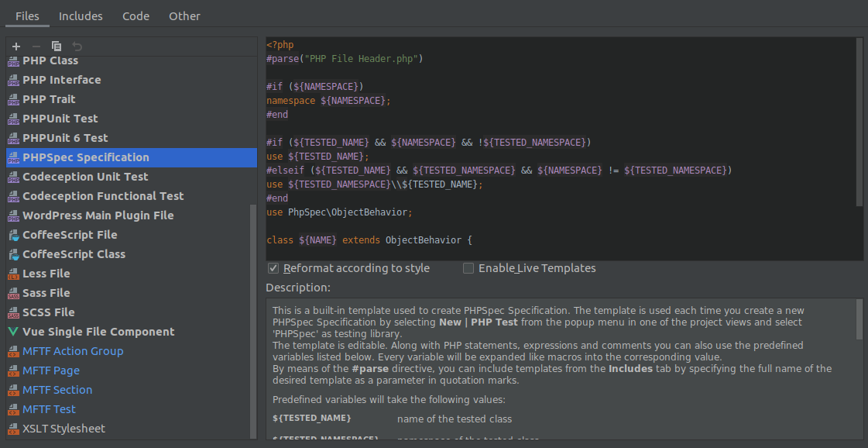Click inside the template code editor
This screenshot has height=448, width=868.
pyautogui.click(x=561, y=149)
